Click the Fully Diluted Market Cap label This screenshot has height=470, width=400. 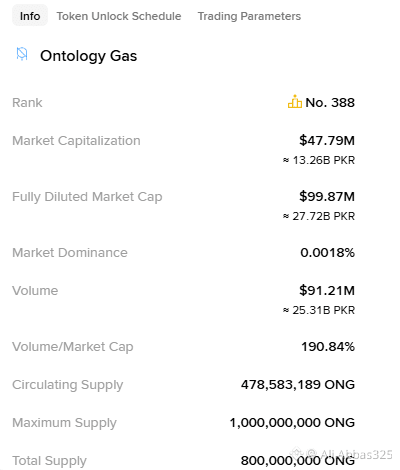pyautogui.click(x=87, y=197)
